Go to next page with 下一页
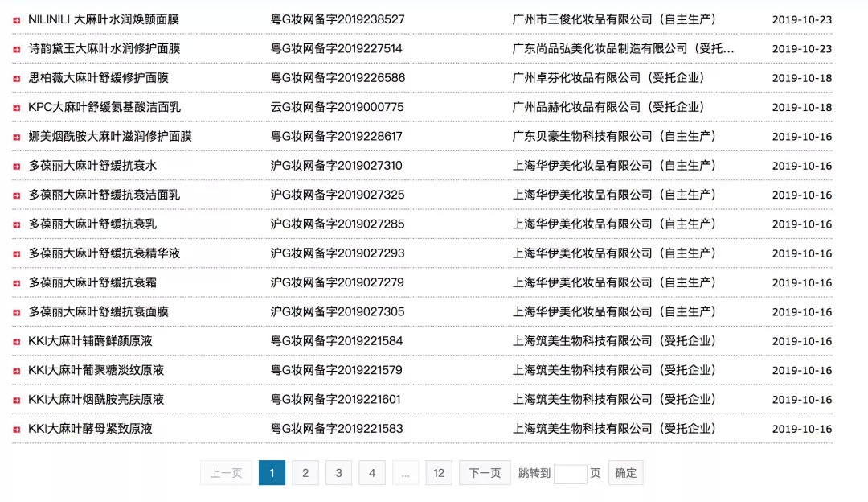This screenshot has height=502, width=868. [485, 473]
